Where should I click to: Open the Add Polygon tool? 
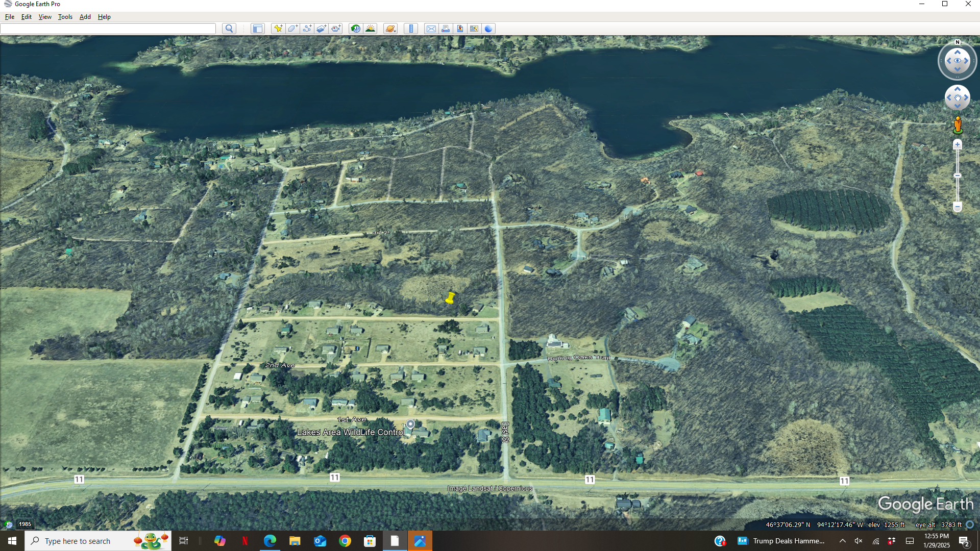(292, 29)
